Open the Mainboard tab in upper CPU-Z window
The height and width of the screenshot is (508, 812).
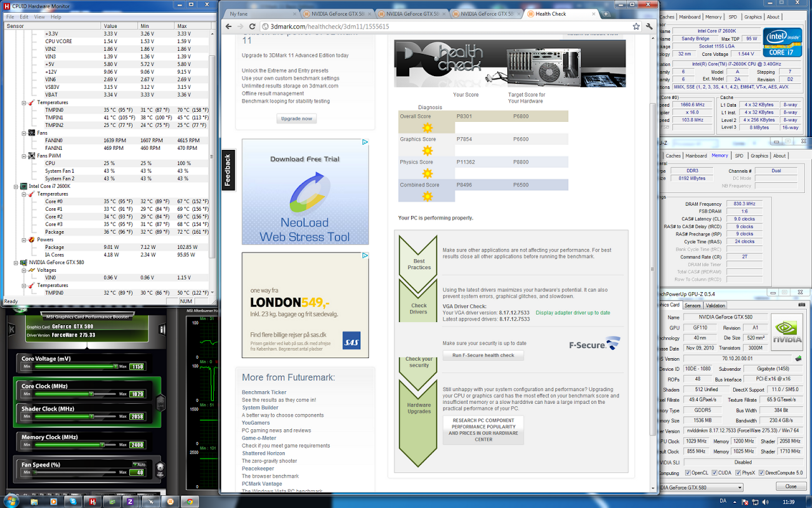pyautogui.click(x=690, y=17)
